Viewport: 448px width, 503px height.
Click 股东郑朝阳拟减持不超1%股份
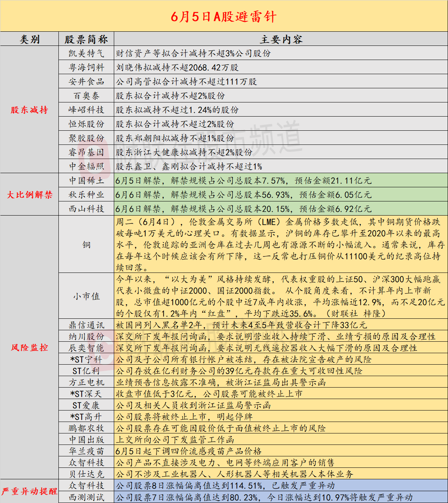tap(175, 138)
